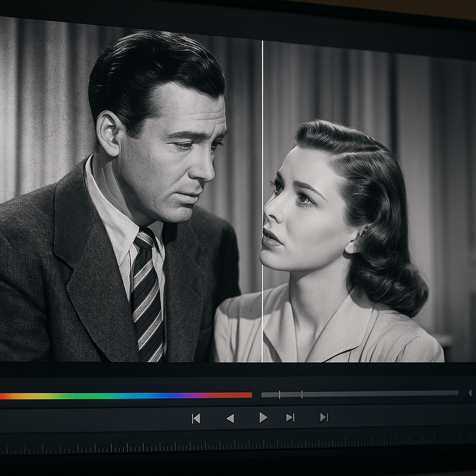The height and width of the screenshot is (476, 476).
Task: Skip to end using the rightmost transport button
Action: [x=324, y=417]
